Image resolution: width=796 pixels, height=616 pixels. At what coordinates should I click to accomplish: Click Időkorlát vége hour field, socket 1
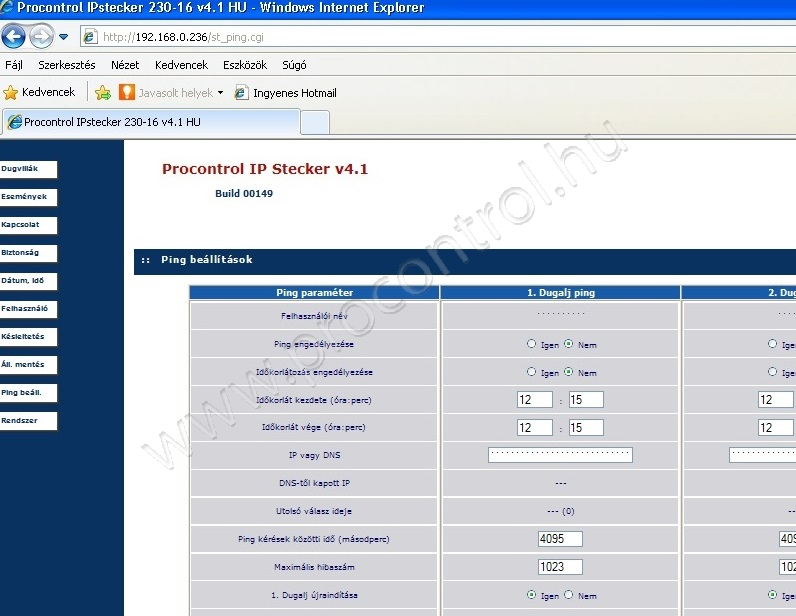pyautogui.click(x=535, y=428)
